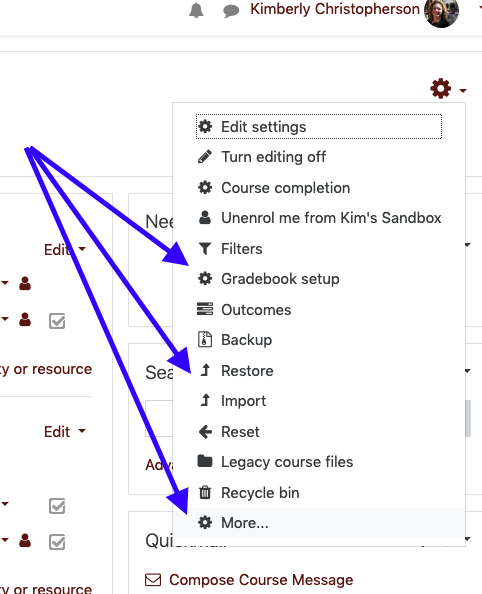Screen dimensions: 482x594
Task: Click the user icon beside Unenrol me
Action: (x=205, y=217)
